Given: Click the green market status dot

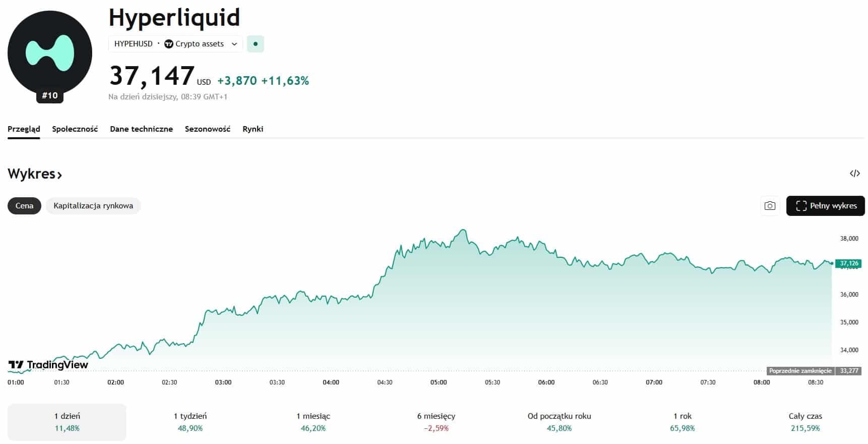Looking at the screenshot, I should coord(256,44).
